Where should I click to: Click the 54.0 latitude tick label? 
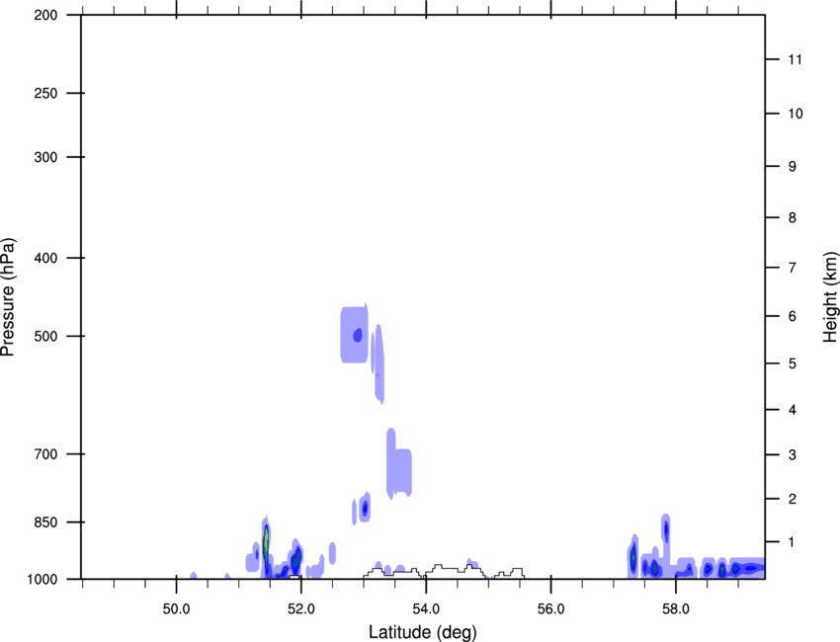[x=426, y=609]
